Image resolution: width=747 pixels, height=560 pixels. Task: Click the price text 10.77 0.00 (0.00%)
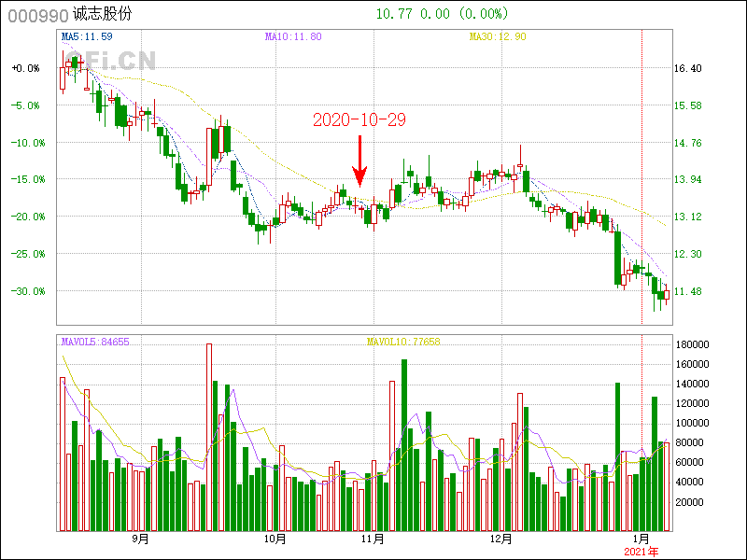[442, 14]
